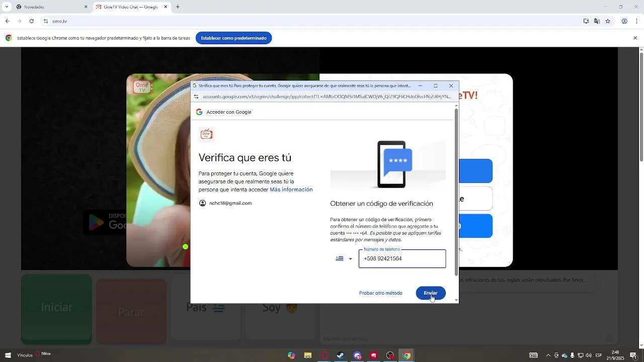Click the touch keyboard tray icon
This screenshot has height=362, width=644.
pyautogui.click(x=534, y=355)
